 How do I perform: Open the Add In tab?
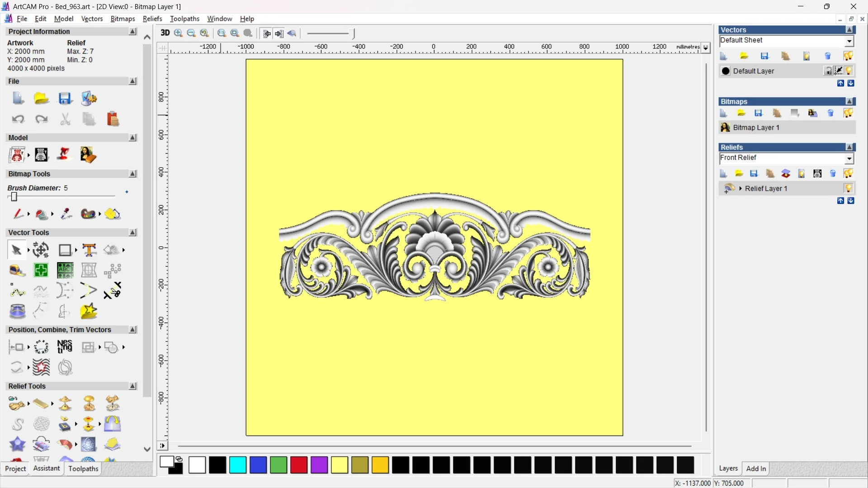pos(756,469)
